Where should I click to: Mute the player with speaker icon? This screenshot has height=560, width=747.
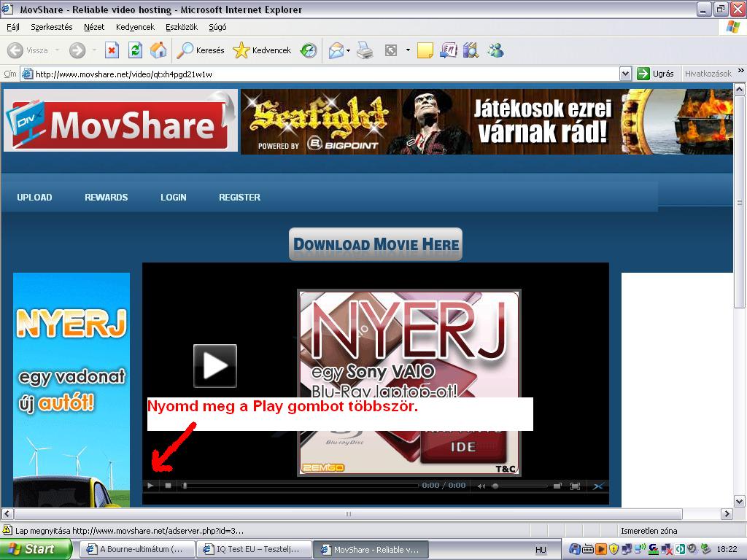click(x=481, y=486)
